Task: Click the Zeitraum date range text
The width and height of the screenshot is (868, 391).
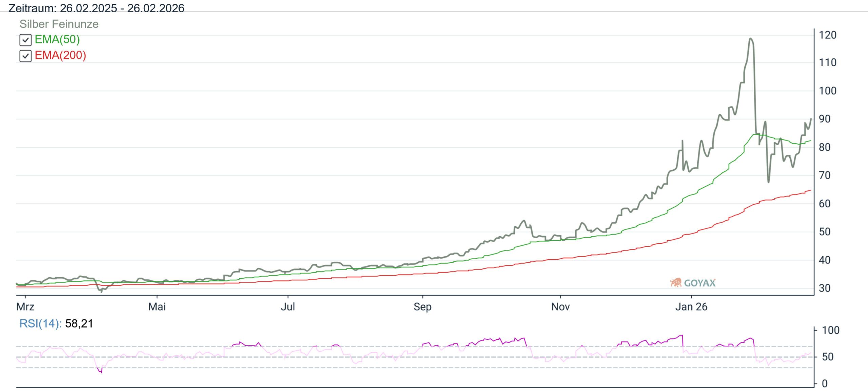Action: (x=96, y=8)
